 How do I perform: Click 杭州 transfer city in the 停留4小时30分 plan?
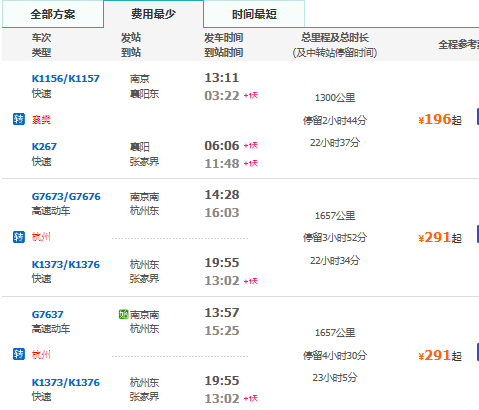[41, 354]
